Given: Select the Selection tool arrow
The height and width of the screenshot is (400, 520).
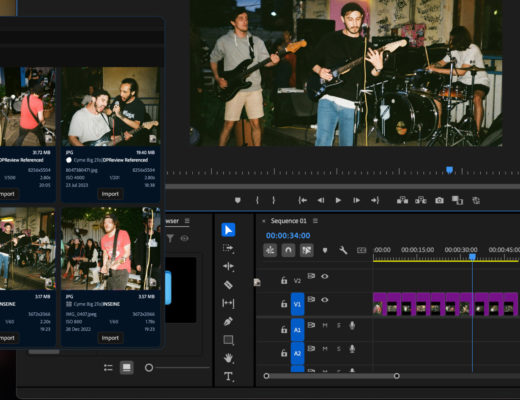Looking at the screenshot, I should 228,230.
